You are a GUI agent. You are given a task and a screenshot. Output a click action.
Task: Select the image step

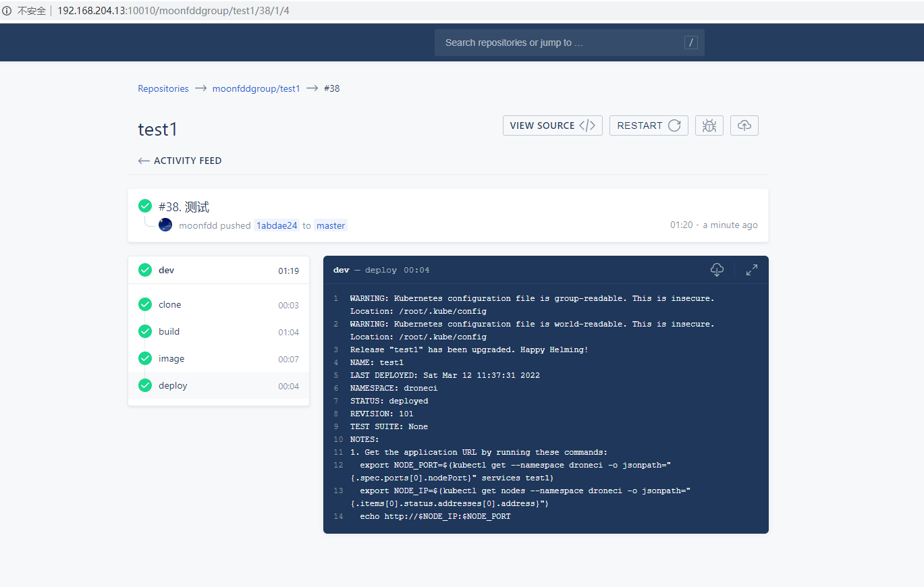point(219,358)
